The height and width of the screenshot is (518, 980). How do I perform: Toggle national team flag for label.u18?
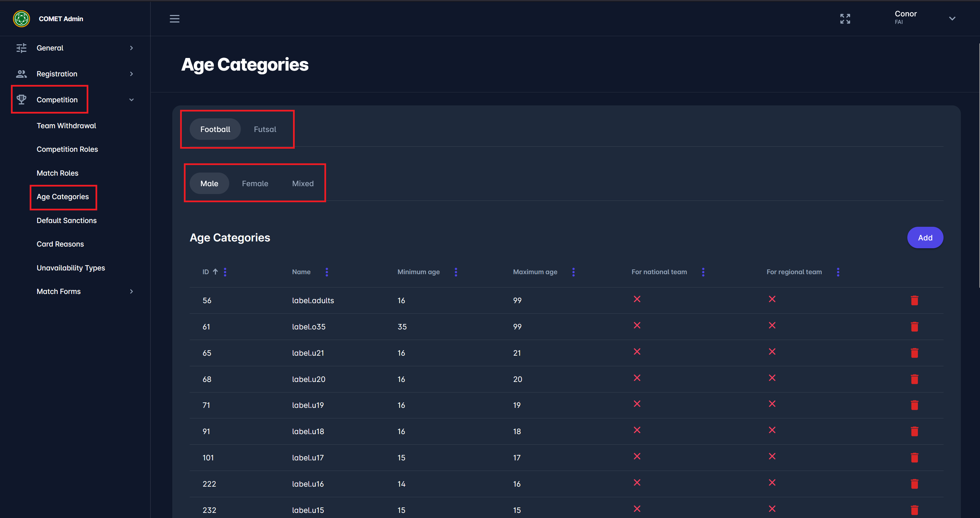point(637,430)
